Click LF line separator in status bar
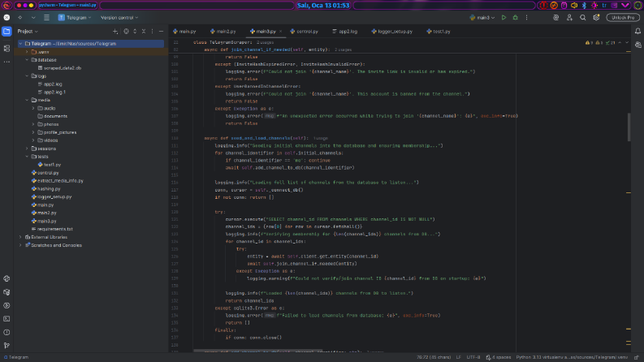 [458, 357]
